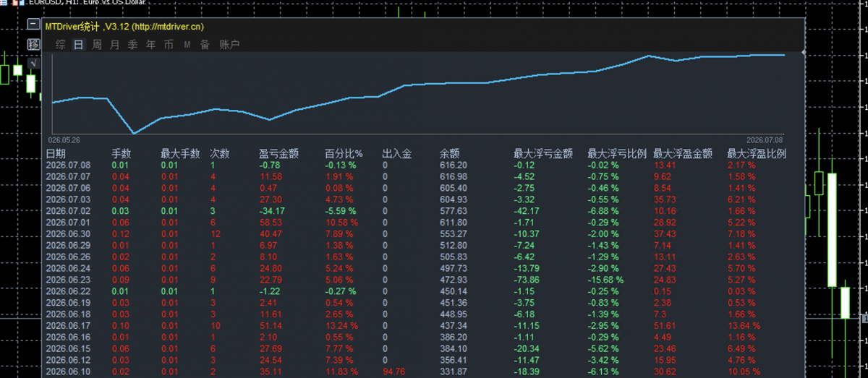The height and width of the screenshot is (378, 868).
Task: Select the 2026.06.26 date row
Action: [68, 257]
